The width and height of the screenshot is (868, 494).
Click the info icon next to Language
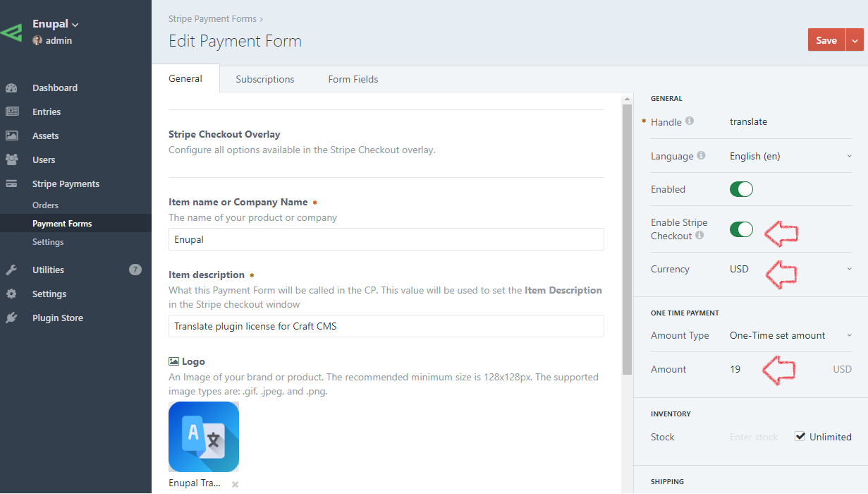[x=701, y=155]
